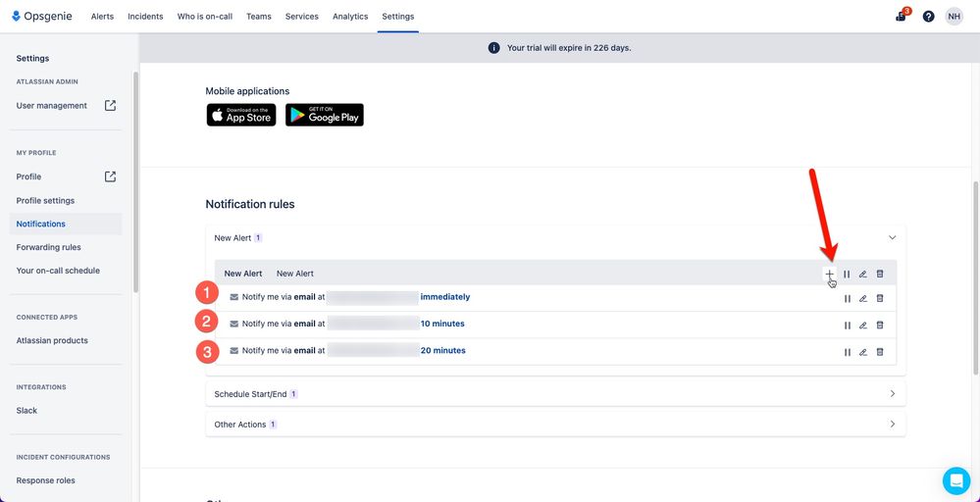
Task: Expand the Other Actions section
Action: (x=555, y=424)
